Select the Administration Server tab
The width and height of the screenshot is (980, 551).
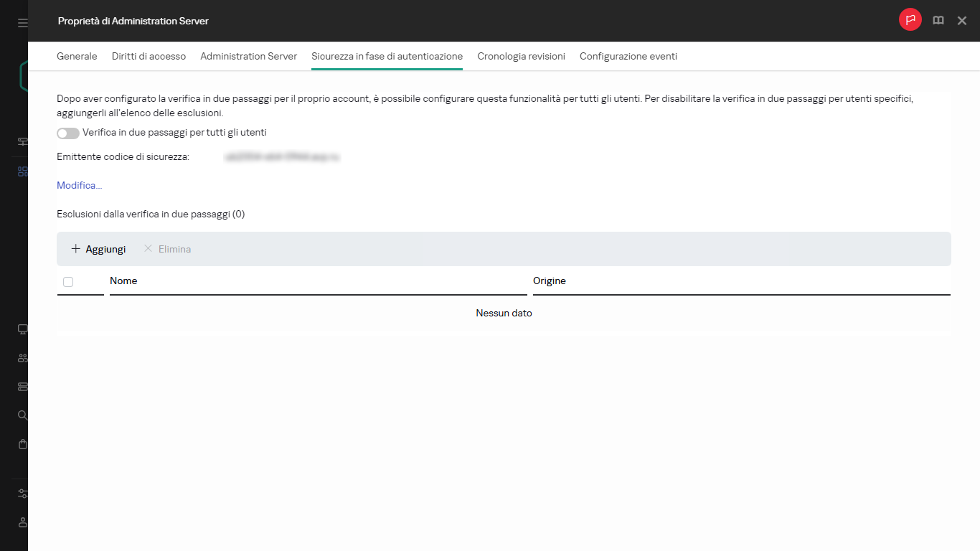[x=248, y=56]
